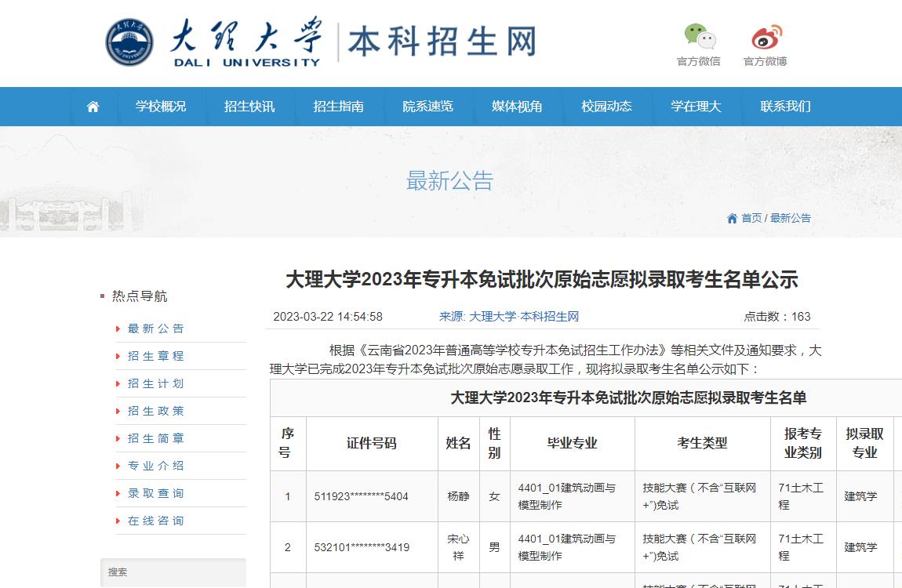Open 录取查询 in the sidebar
The image size is (902, 588).
[156, 493]
